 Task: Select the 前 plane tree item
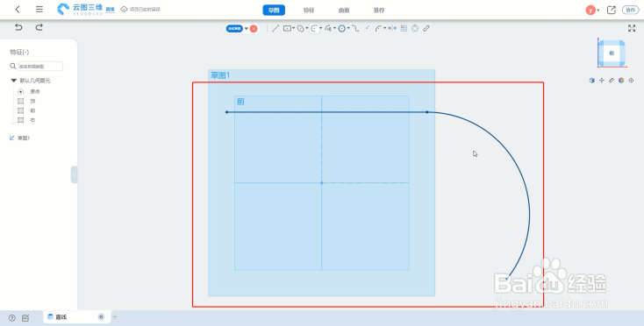[32, 110]
